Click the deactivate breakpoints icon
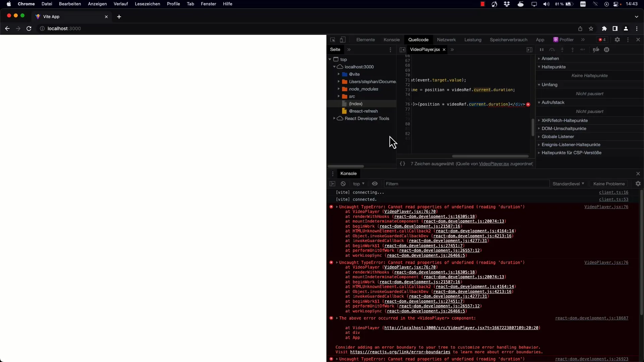 tap(596, 50)
